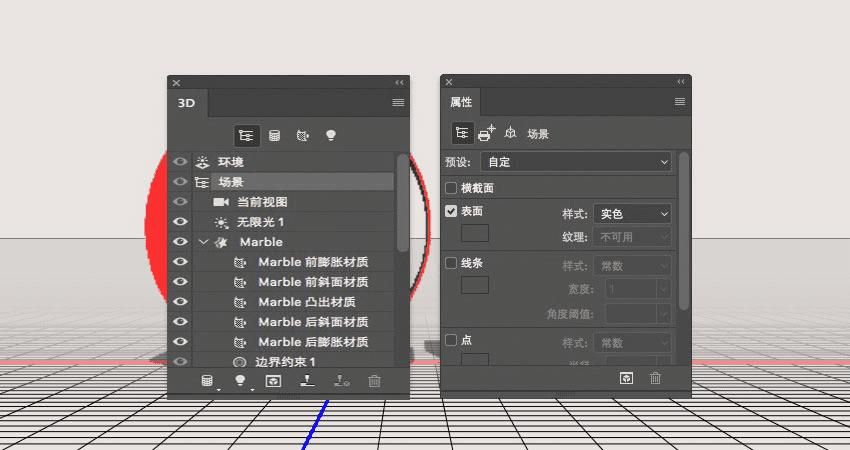
Task: Click the ground plane snap icon at 3D panel bottom
Action: [x=307, y=381]
